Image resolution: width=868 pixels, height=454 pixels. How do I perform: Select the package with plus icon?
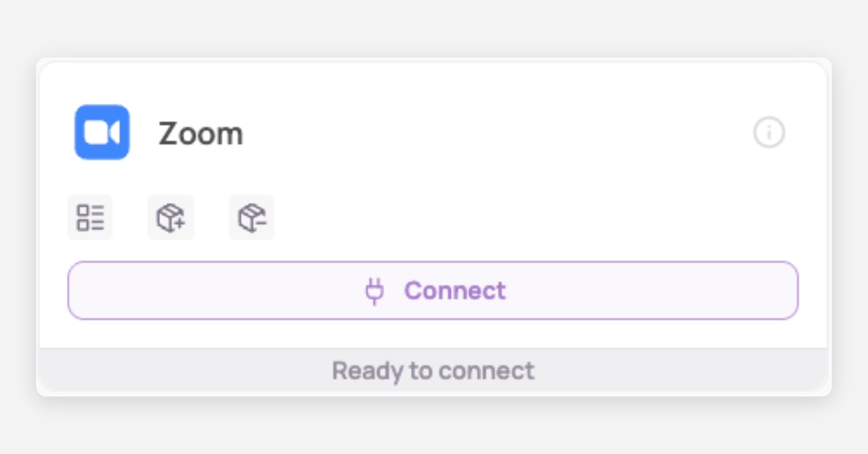click(171, 218)
